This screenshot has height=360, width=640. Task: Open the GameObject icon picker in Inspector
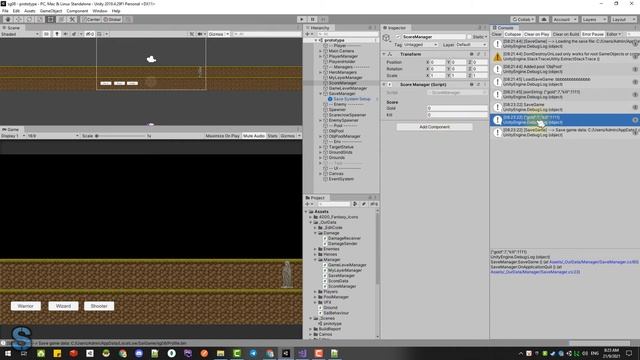386,38
